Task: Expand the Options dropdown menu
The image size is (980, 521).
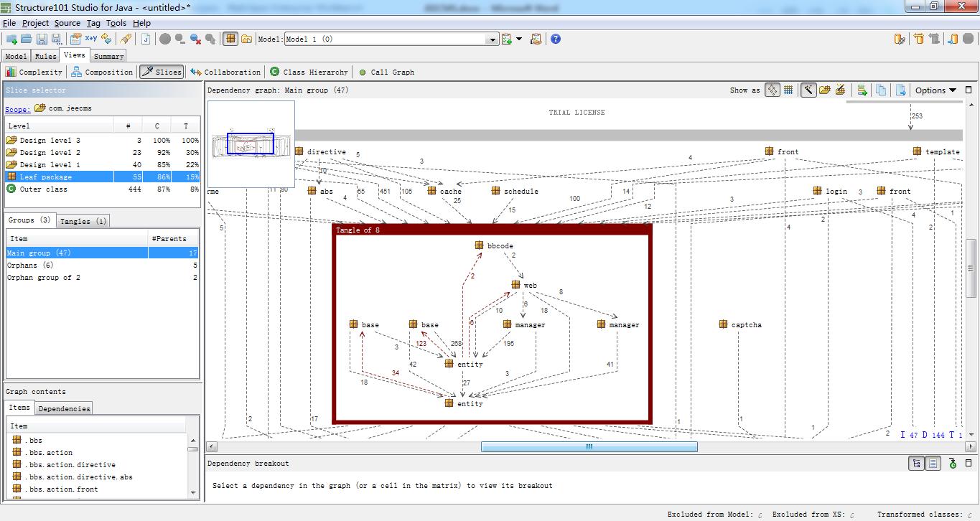Action: (935, 90)
